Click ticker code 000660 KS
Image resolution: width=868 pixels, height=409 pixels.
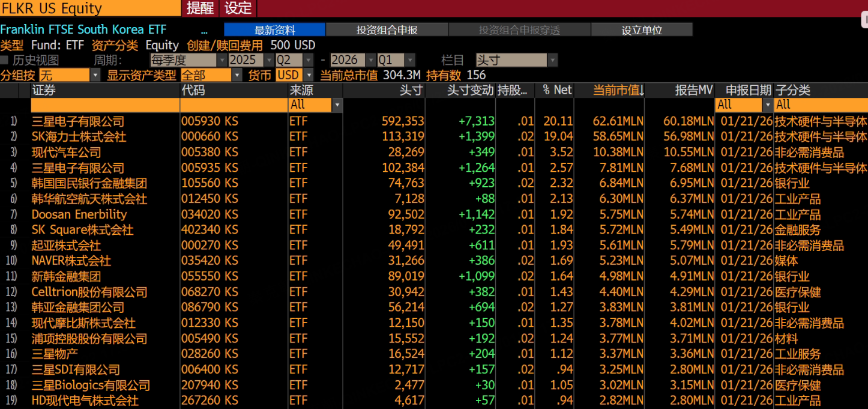click(x=209, y=136)
